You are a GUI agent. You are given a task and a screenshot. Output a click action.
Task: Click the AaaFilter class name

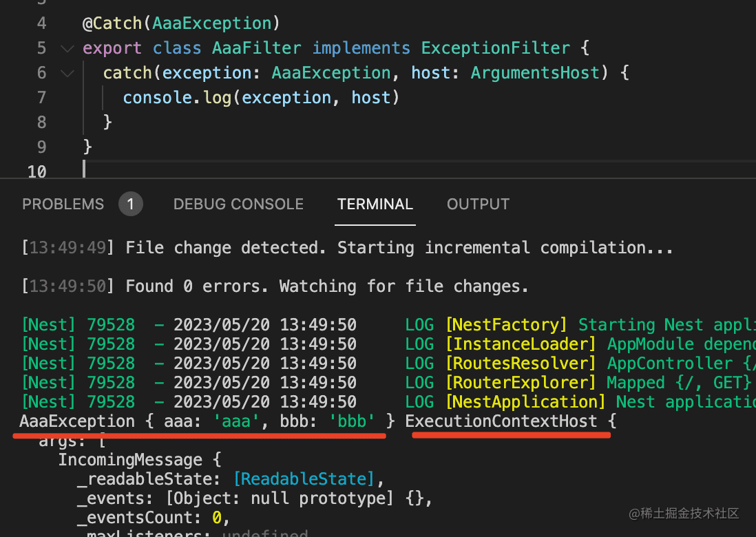point(256,48)
